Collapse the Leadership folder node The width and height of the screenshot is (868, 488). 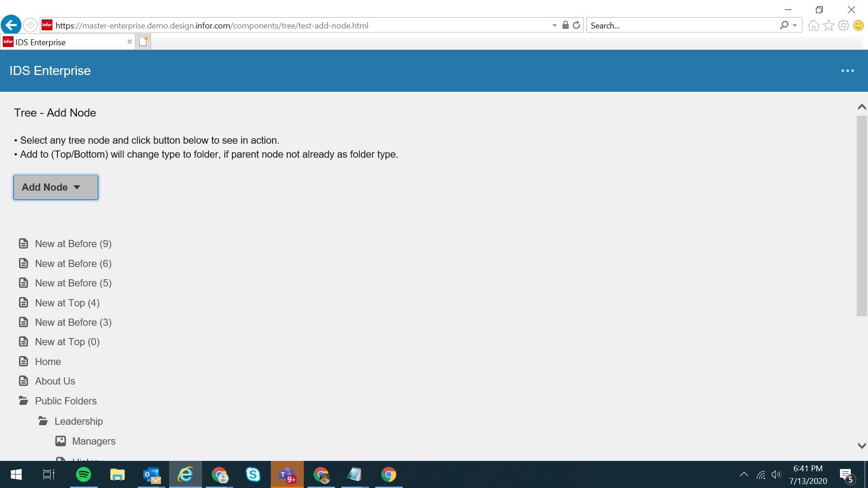click(43, 421)
